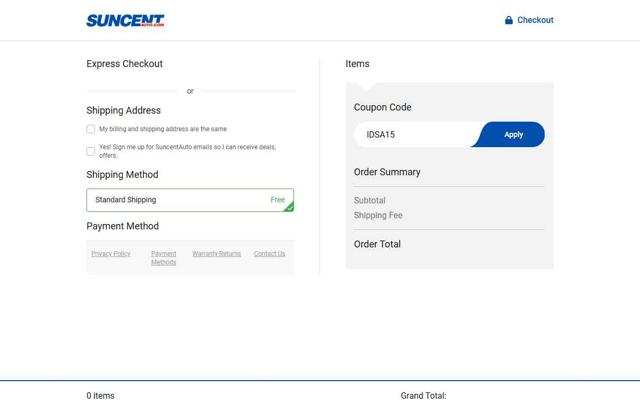Open the Payment Methods link
This screenshot has height=411, width=640.
(164, 258)
